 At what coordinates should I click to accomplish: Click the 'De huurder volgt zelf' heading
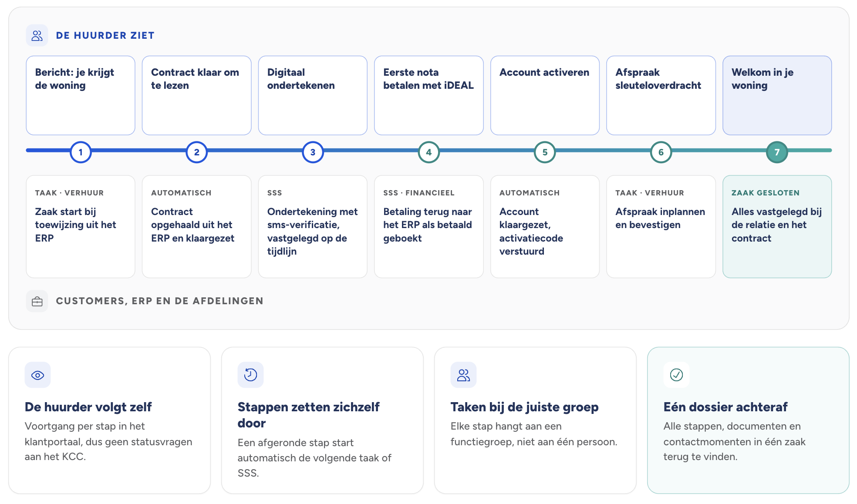88,407
